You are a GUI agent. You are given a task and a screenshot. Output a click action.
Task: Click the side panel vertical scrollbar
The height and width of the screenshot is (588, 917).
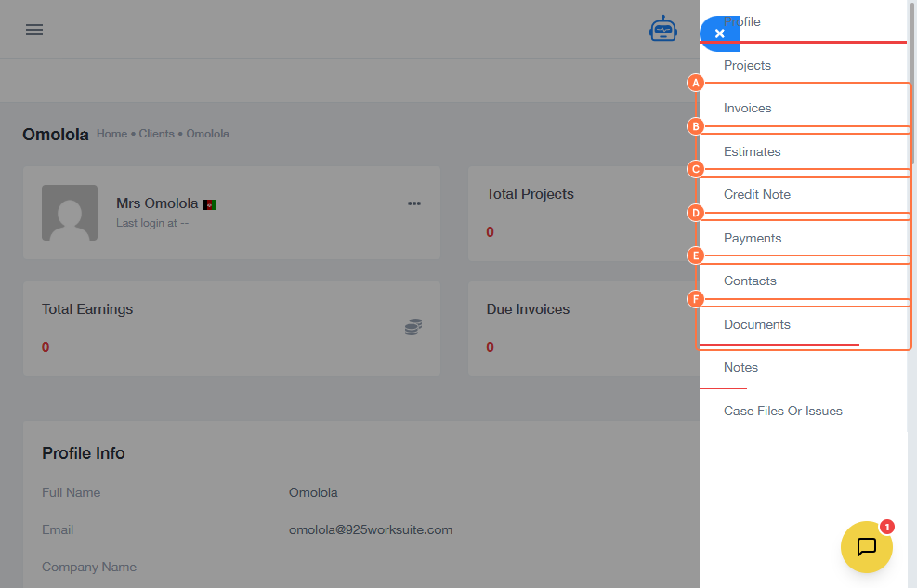pyautogui.click(x=911, y=84)
